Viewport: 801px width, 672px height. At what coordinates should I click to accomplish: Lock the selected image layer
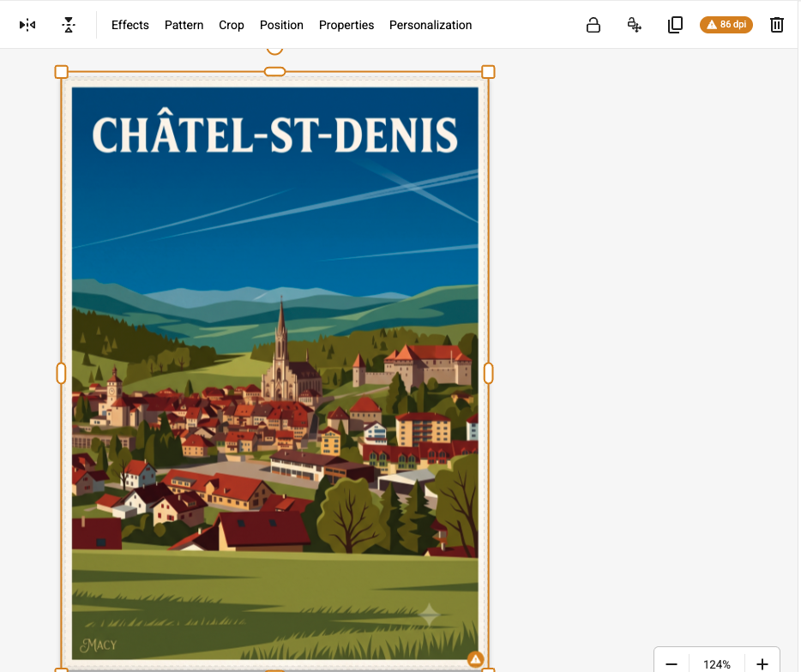click(x=593, y=25)
